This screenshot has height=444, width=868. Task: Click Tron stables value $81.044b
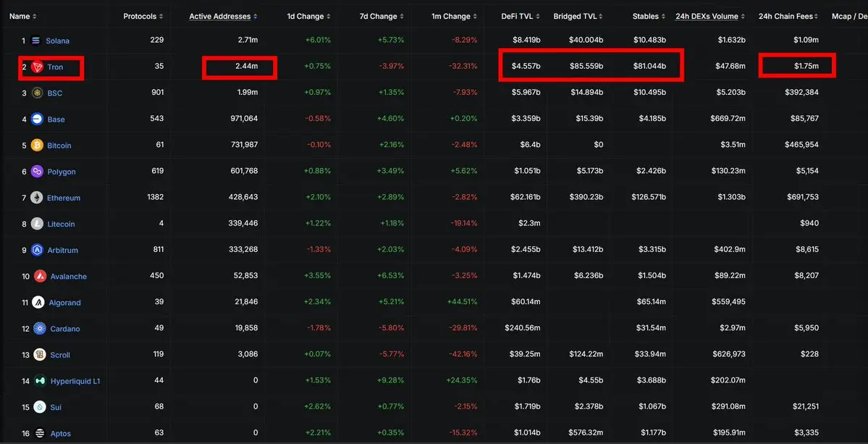pyautogui.click(x=649, y=67)
